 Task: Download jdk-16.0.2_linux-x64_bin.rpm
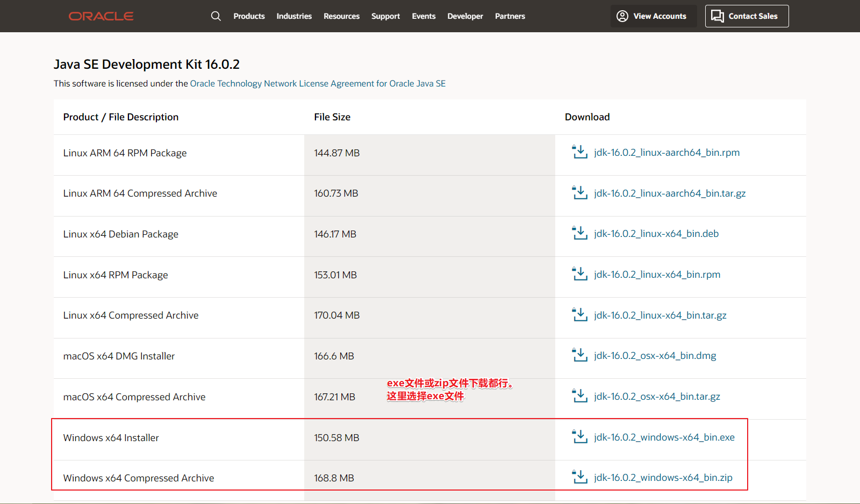click(x=657, y=275)
